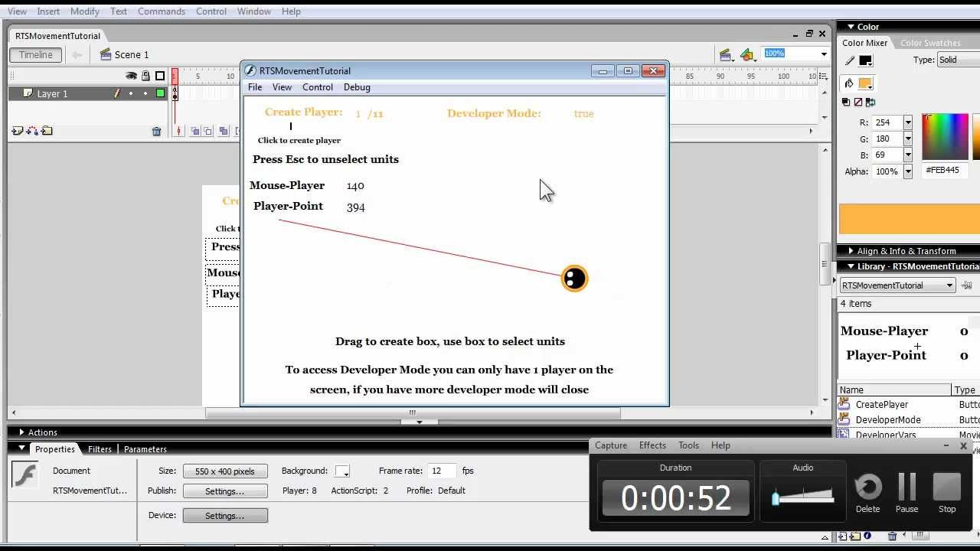This screenshot has height=551, width=980.
Task: Click the Add Motion Guide icon
Action: point(32,131)
